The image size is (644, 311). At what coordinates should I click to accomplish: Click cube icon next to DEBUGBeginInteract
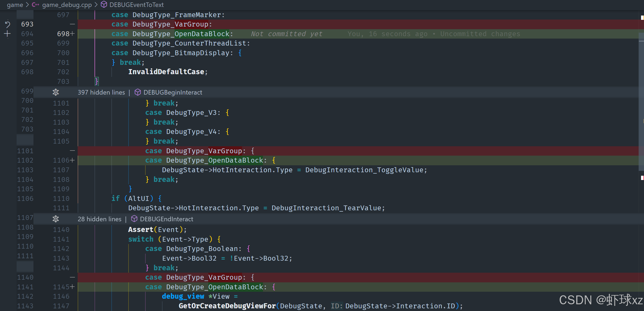(138, 92)
